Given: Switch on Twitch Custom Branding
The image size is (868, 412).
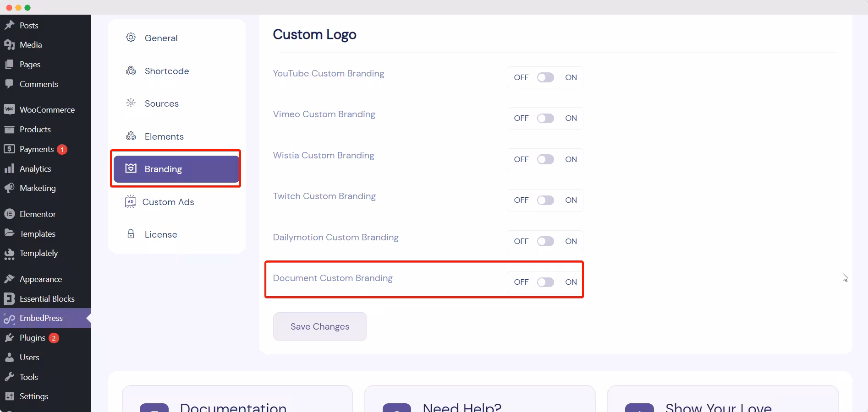Looking at the screenshot, I should coord(545,200).
